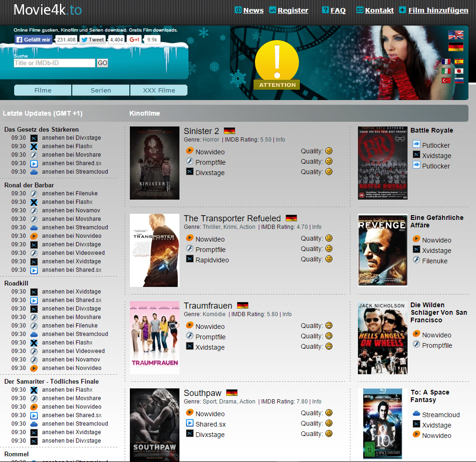Image resolution: width=476 pixels, height=462 pixels.
Task: Click the Nowvideo icon under Sinister 2
Action: point(190,151)
